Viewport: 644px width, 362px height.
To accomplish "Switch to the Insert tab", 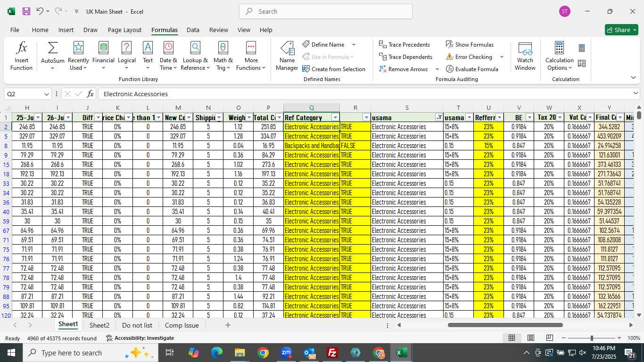I will (x=66, y=30).
